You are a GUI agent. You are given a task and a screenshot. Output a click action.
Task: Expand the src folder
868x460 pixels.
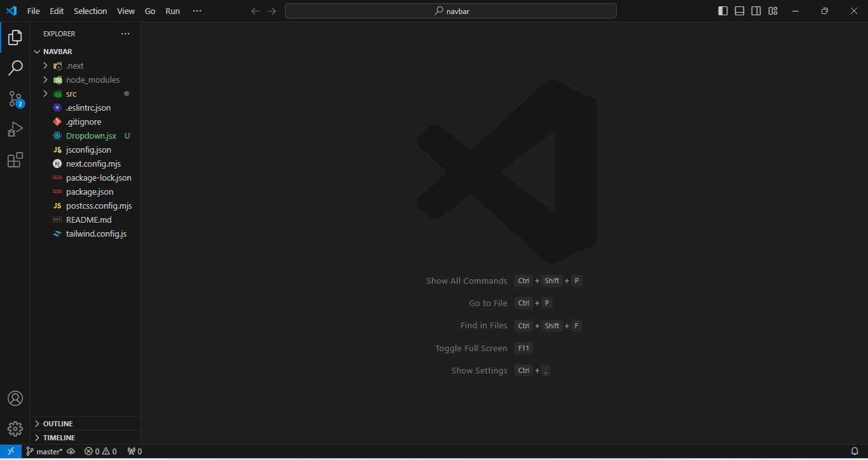pyautogui.click(x=85, y=94)
